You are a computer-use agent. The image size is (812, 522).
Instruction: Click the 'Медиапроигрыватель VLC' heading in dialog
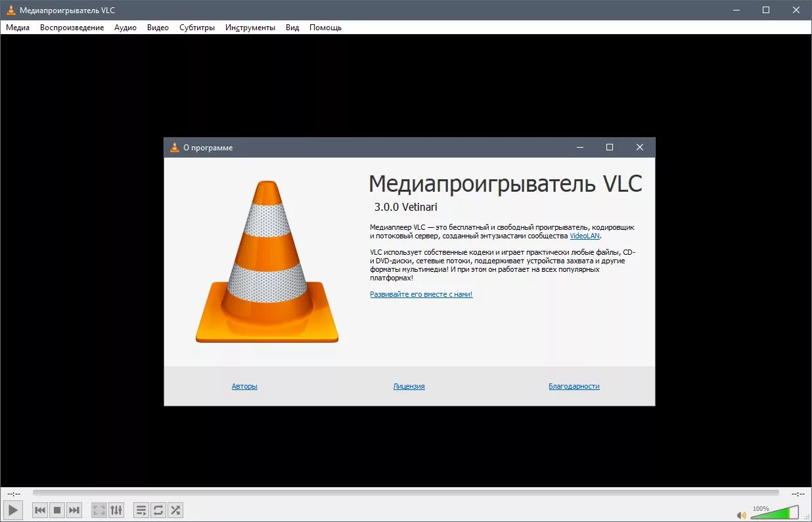tap(505, 183)
